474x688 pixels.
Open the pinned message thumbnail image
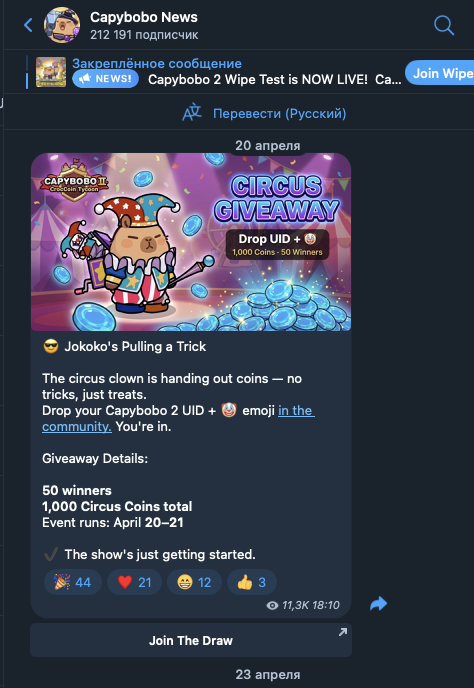(x=51, y=72)
